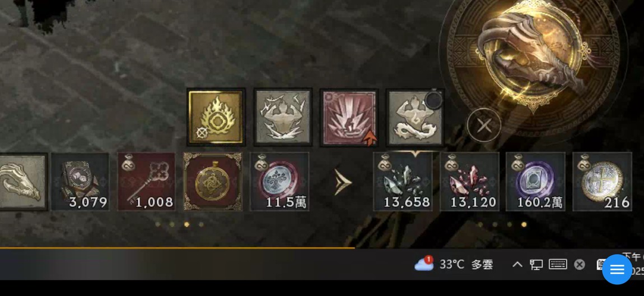The width and height of the screenshot is (644, 296).
Task: Open the gold medallion item slot
Action: 213,182
